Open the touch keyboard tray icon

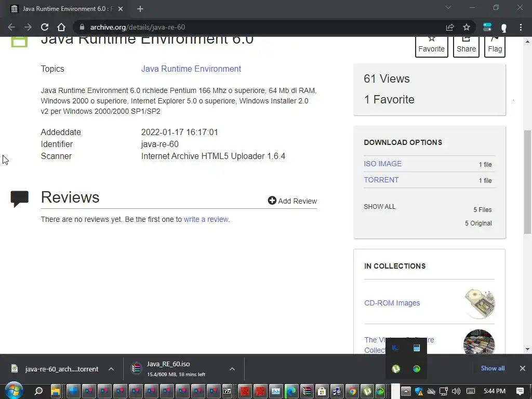tap(471, 391)
